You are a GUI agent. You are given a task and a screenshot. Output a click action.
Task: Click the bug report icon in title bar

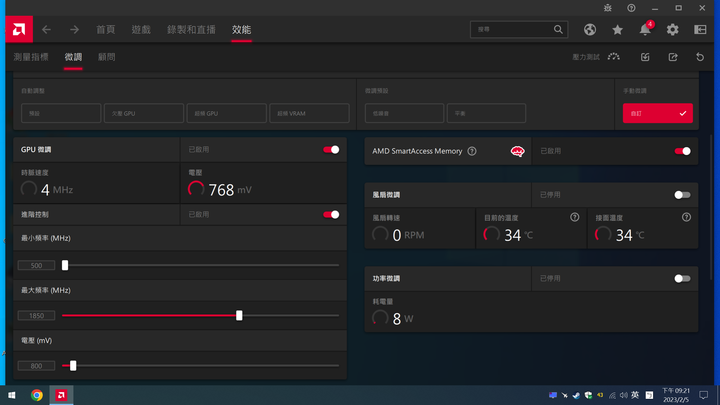point(608,8)
